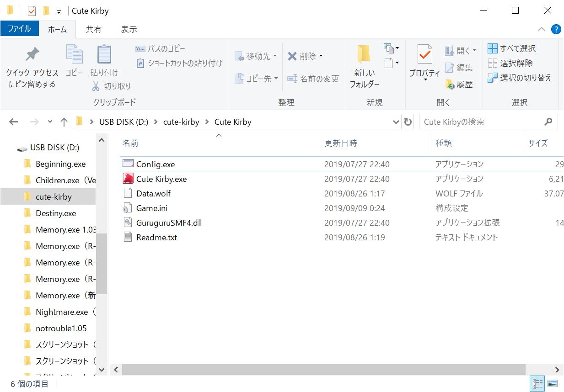The width and height of the screenshot is (564, 392).
Task: Switch to large icons view
Action: (553, 383)
